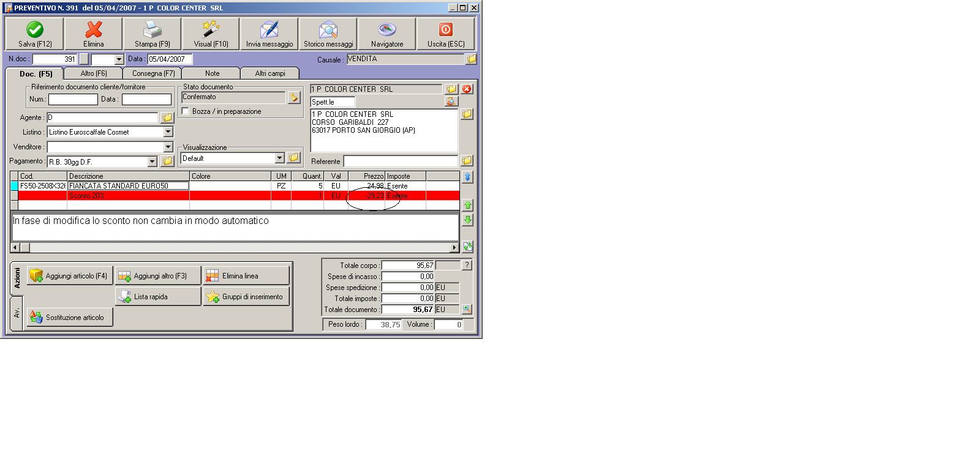Click the Agente input field

pos(102,117)
